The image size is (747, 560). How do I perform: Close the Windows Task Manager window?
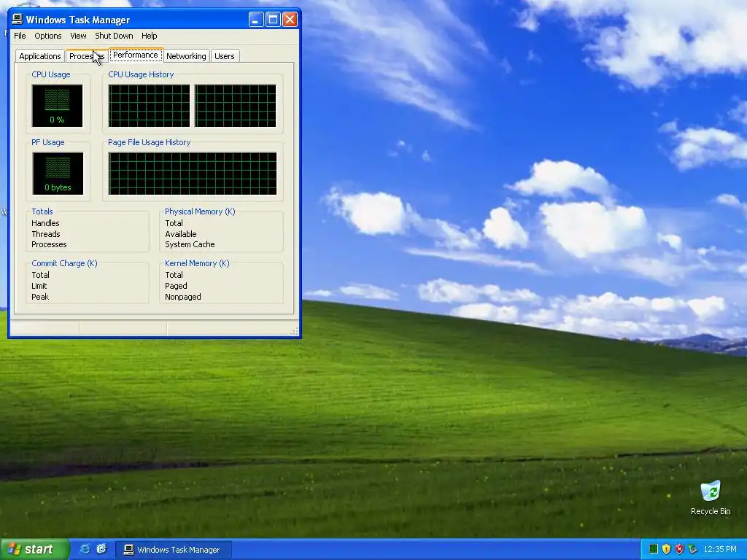290,20
